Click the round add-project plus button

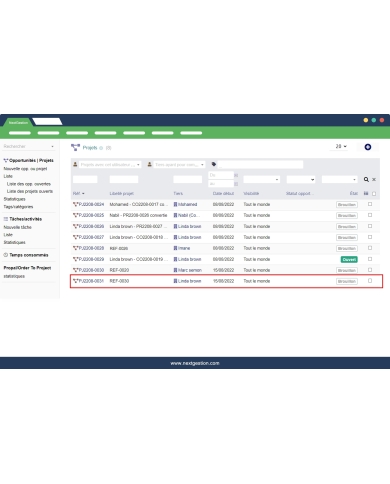368,147
